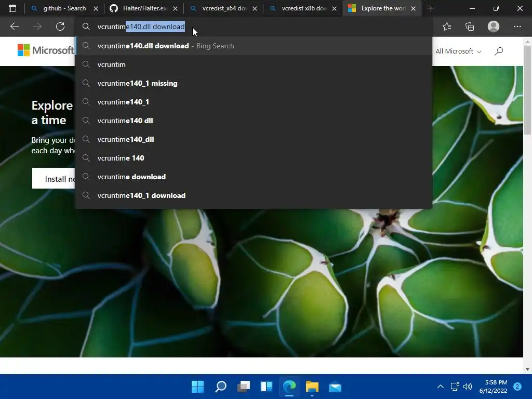Click the page vertical scrollbar thumb

527,90
